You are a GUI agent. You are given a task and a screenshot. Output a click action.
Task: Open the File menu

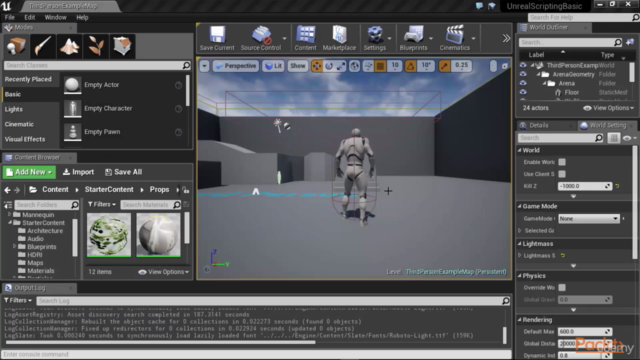click(9, 18)
